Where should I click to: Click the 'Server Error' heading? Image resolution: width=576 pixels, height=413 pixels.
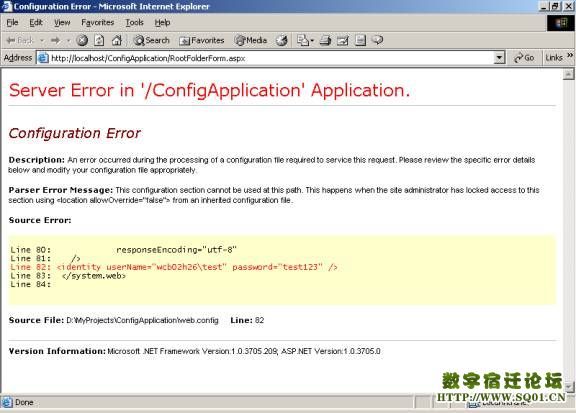point(209,90)
